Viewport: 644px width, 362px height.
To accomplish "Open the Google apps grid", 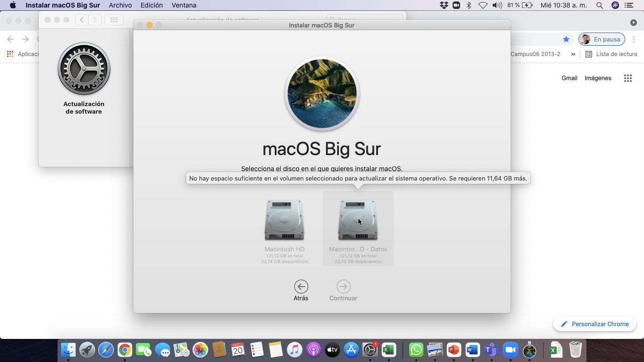I will (627, 78).
